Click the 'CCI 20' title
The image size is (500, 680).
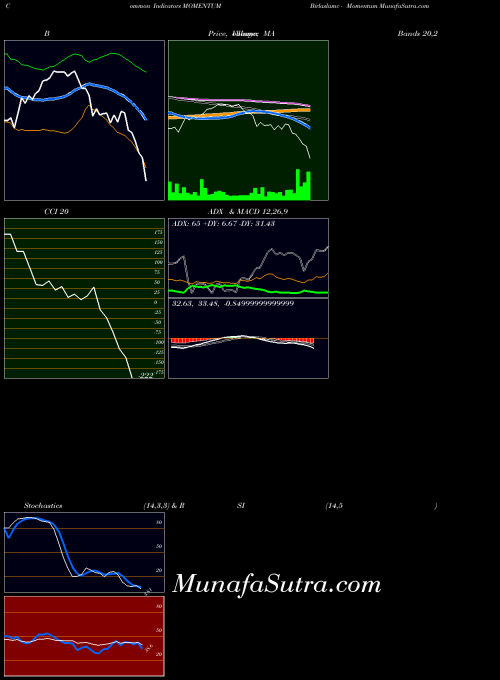56,212
